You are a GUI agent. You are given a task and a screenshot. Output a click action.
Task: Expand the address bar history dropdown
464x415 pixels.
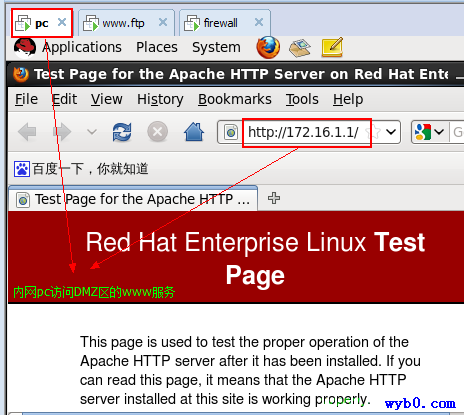[391, 132]
